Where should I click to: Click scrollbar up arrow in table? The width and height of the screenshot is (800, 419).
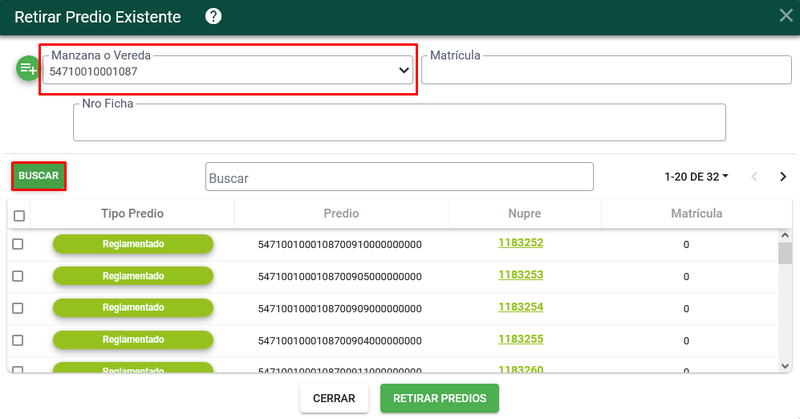[x=785, y=236]
